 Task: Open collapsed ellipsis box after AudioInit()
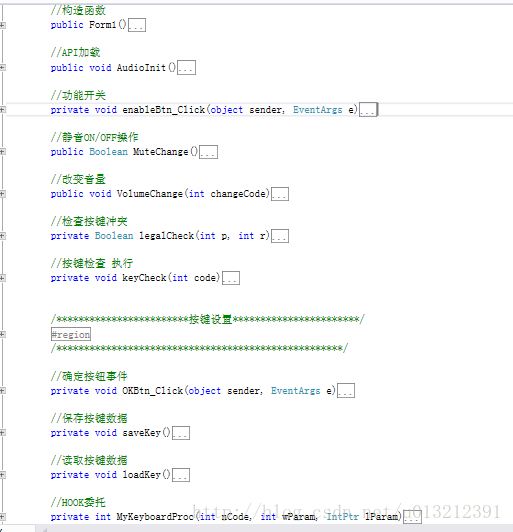(187, 68)
